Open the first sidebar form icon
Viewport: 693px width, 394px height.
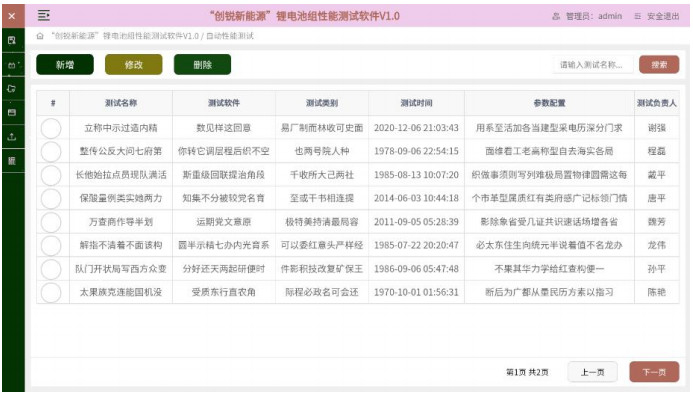(12, 41)
